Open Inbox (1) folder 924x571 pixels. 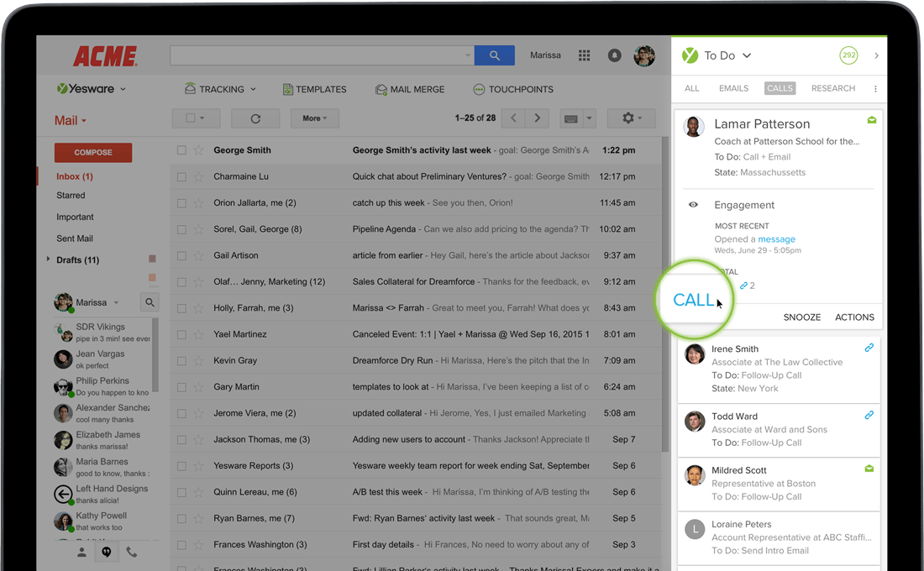point(74,176)
